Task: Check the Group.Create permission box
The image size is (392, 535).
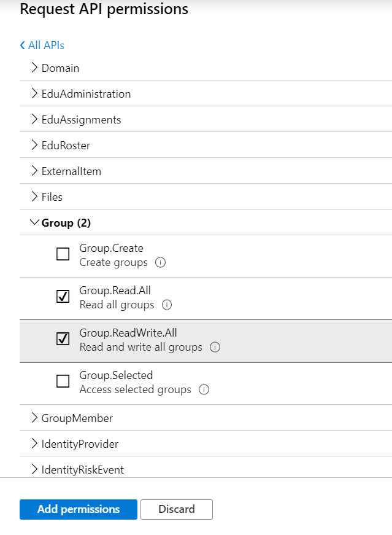Action: 63,254
